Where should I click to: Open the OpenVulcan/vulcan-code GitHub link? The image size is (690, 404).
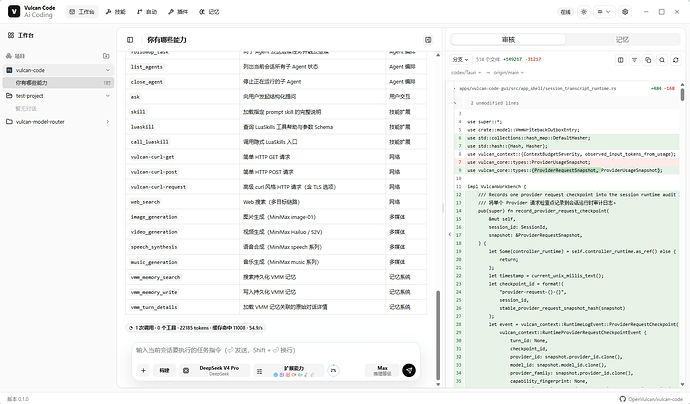click(651, 399)
